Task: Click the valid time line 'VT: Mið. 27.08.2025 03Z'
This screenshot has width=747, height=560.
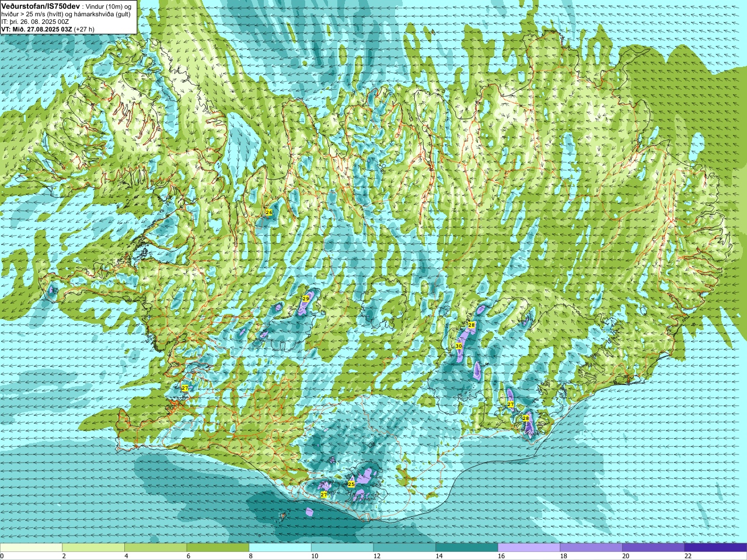Action: click(37, 29)
